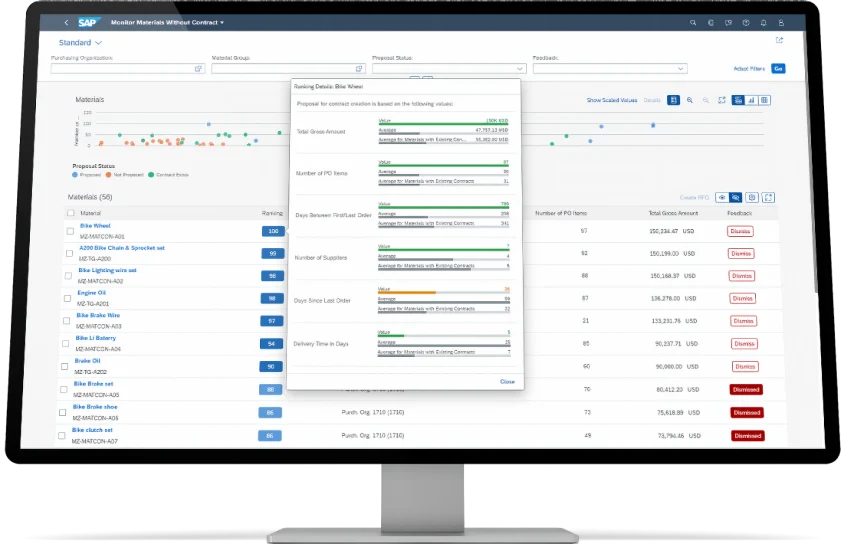Select the Engine Oil row checkbox
Viewport: 841px width, 544px height.
click(69, 298)
